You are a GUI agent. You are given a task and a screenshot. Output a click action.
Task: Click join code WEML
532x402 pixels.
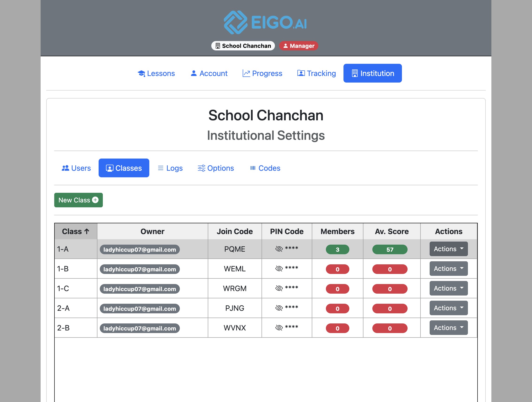[x=235, y=269]
